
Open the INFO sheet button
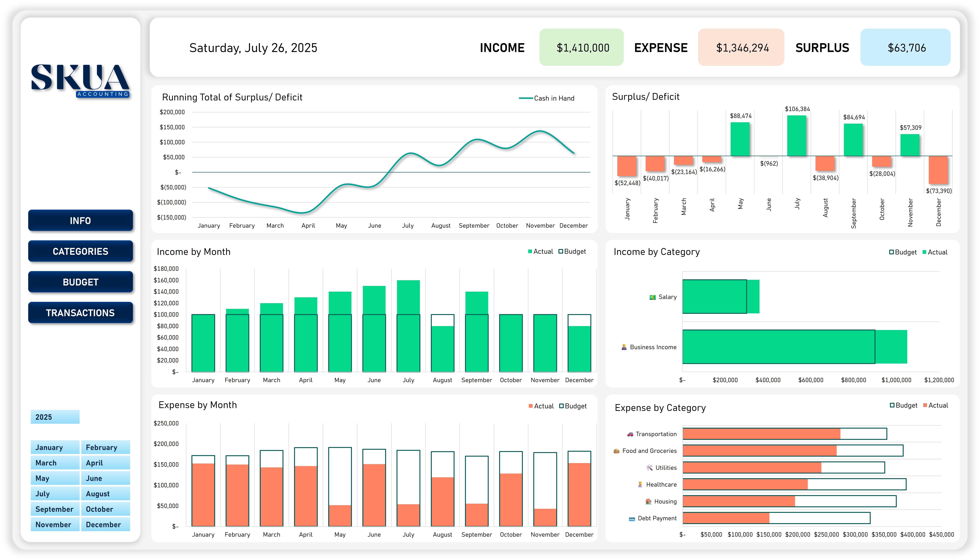(x=80, y=220)
